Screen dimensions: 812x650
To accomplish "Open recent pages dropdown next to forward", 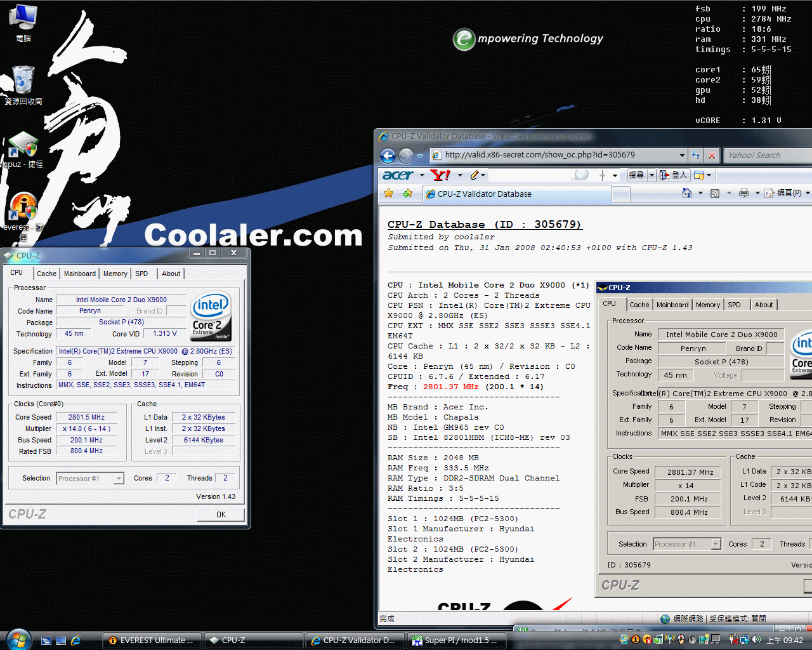I will [x=420, y=156].
